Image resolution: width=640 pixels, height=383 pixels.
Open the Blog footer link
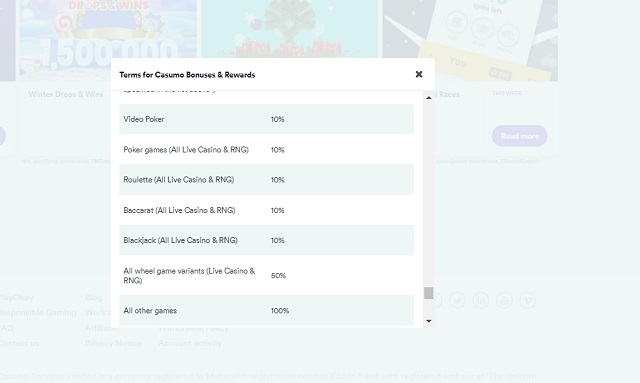(93, 298)
